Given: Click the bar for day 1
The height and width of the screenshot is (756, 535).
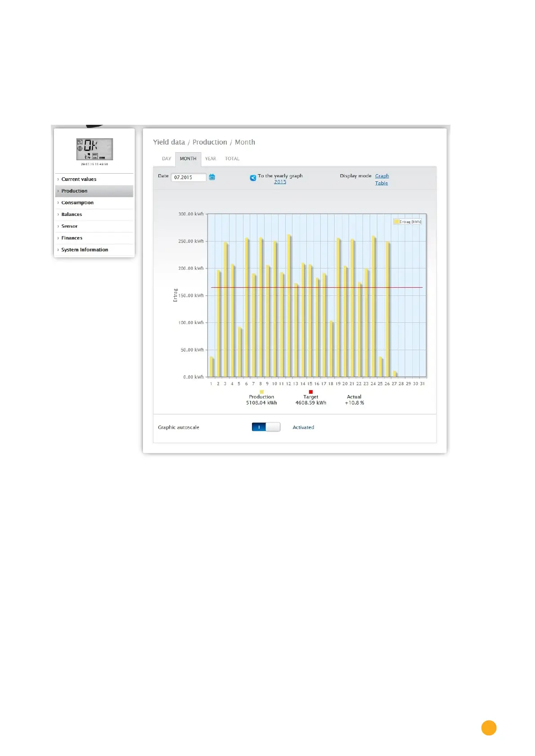Looking at the screenshot, I should coord(212,367).
